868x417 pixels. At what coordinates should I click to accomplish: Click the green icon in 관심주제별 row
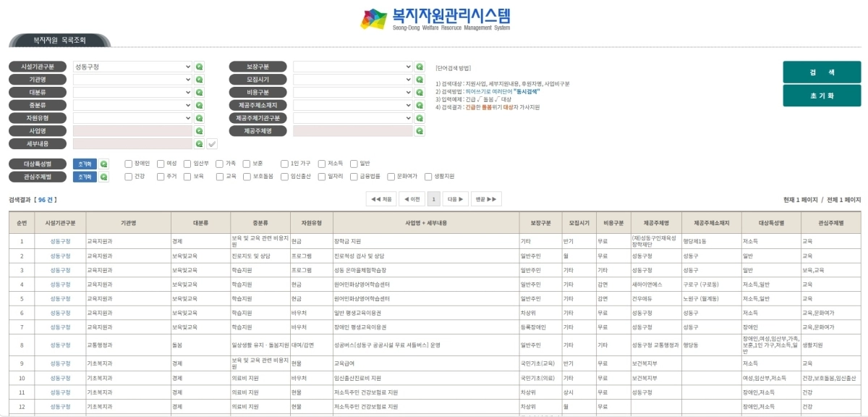click(104, 176)
